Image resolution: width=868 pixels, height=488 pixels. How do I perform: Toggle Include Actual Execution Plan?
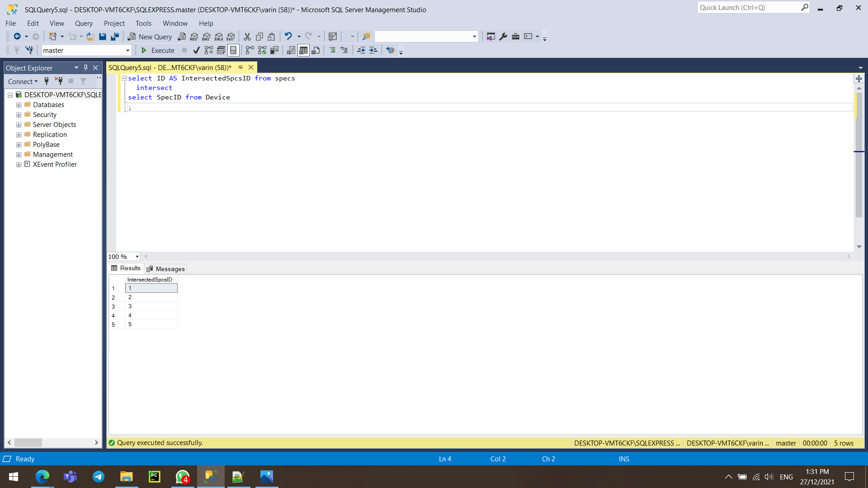point(262,50)
